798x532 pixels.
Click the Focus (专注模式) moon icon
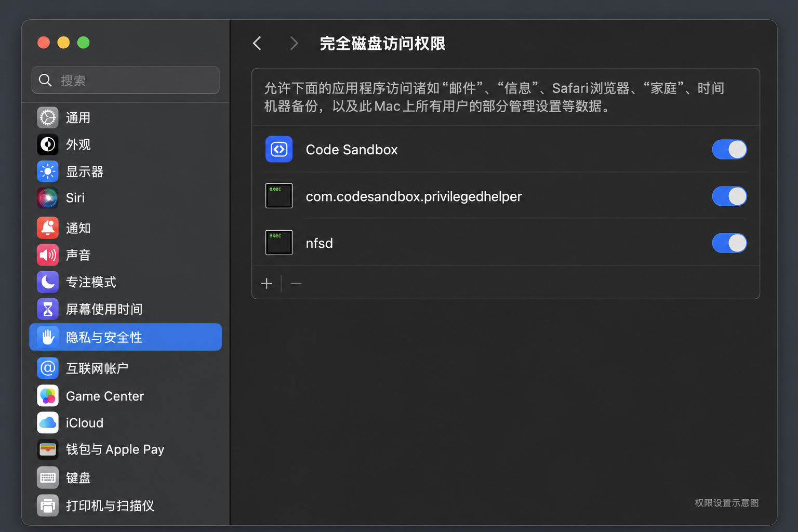click(48, 282)
